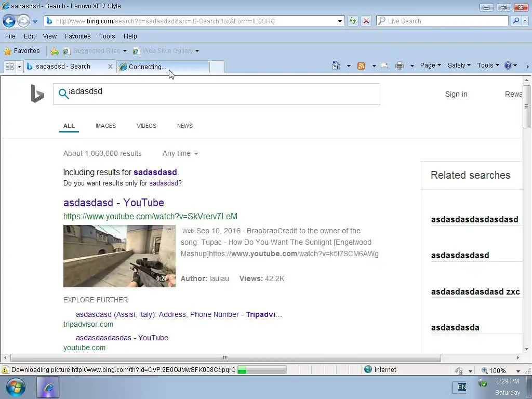
Task: Stop loading with the red X icon
Action: point(366,21)
